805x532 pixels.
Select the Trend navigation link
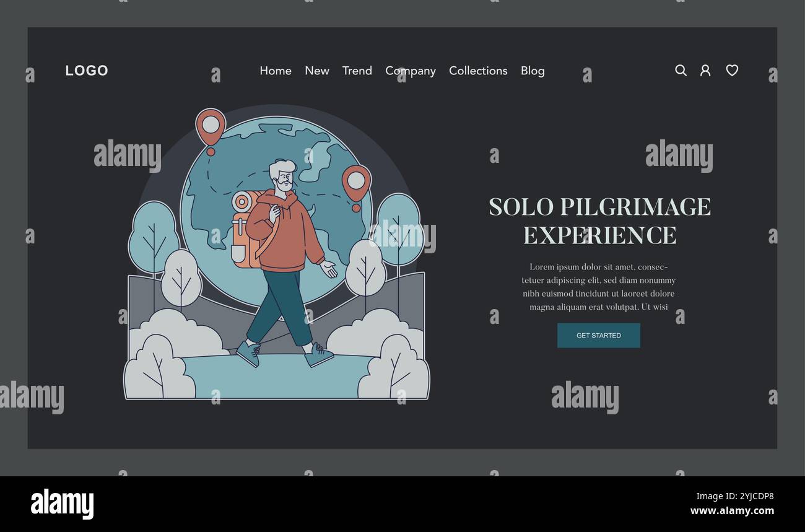tap(357, 71)
